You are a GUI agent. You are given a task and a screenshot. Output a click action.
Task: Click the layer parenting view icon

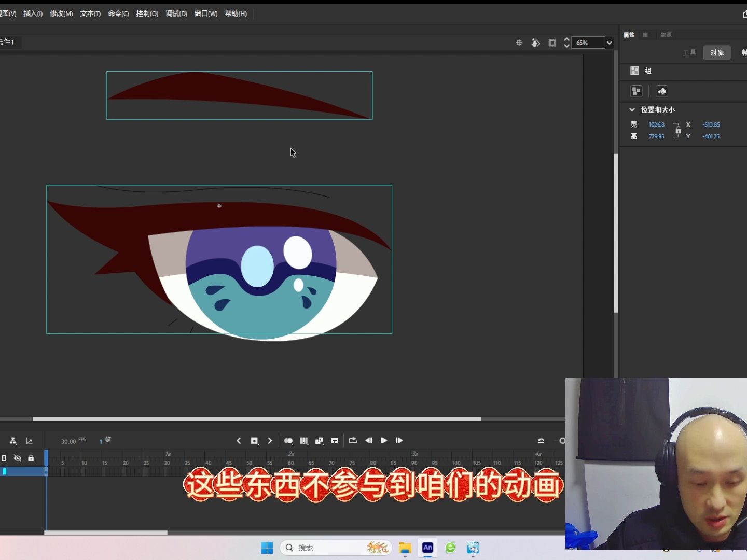[13, 441]
